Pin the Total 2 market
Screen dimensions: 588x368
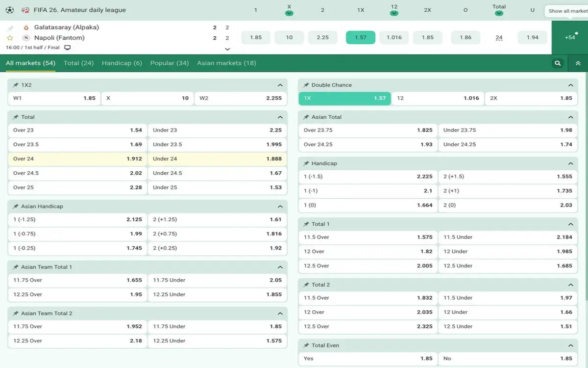coord(306,285)
